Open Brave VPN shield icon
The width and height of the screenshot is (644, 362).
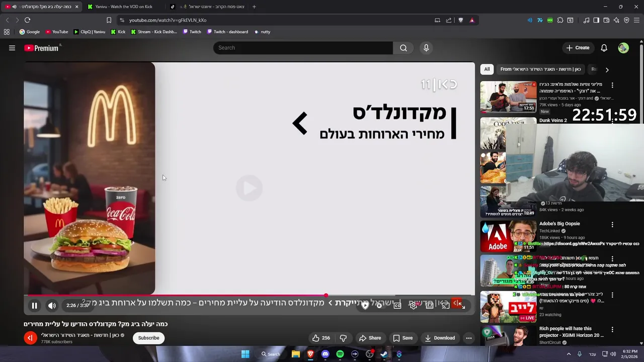pos(626,20)
